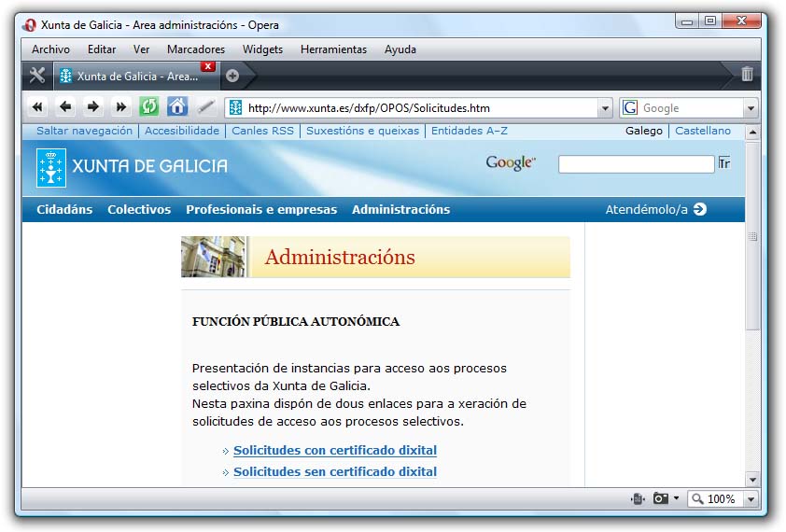The height and width of the screenshot is (532, 786).
Task: Click the Atendémolo/a arrow icon
Action: [700, 209]
